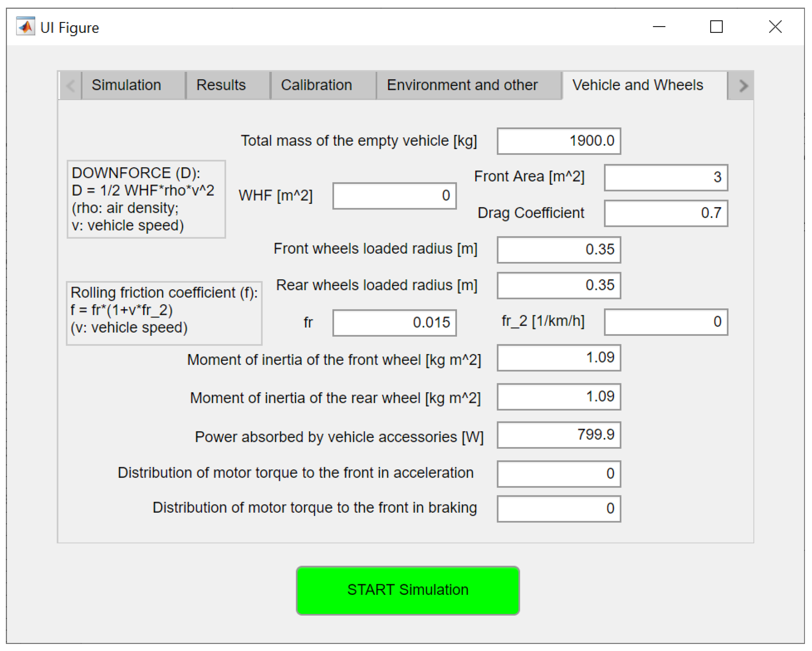812x651 pixels.
Task: Click the total empty vehicle mass field
Action: tap(558, 141)
